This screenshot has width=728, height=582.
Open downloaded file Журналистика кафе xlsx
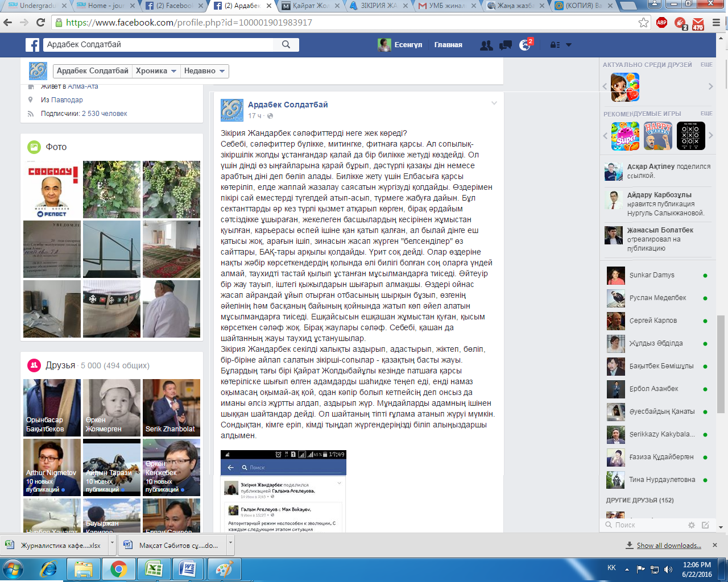pos(55,546)
